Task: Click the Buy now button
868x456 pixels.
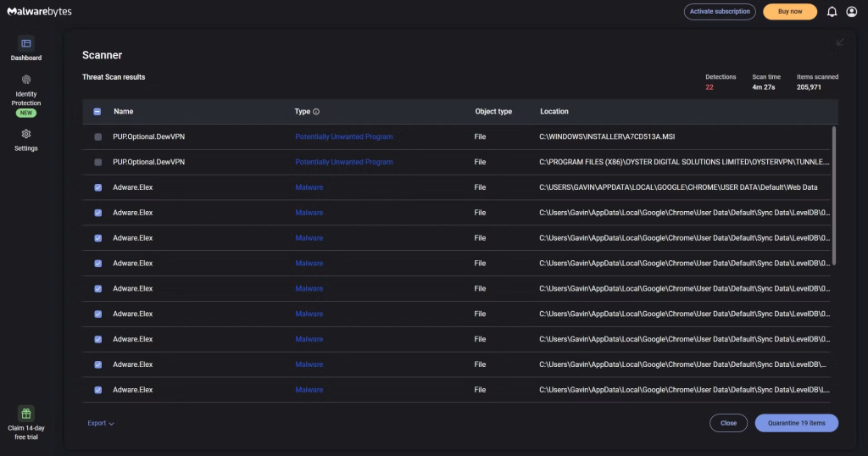Action: (x=790, y=12)
